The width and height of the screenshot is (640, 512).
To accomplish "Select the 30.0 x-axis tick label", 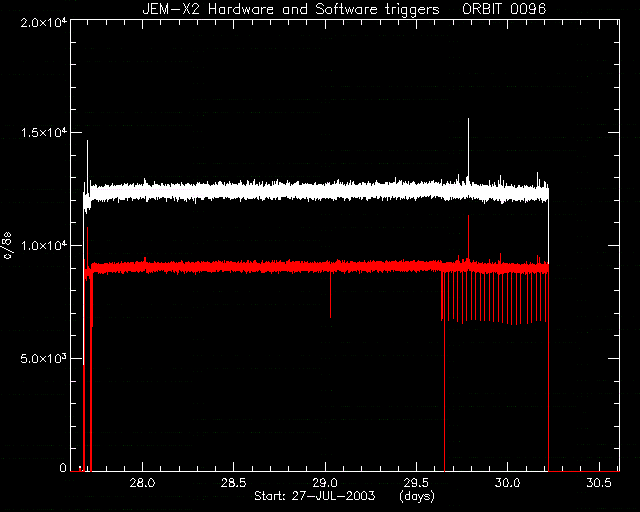I will (507, 483).
